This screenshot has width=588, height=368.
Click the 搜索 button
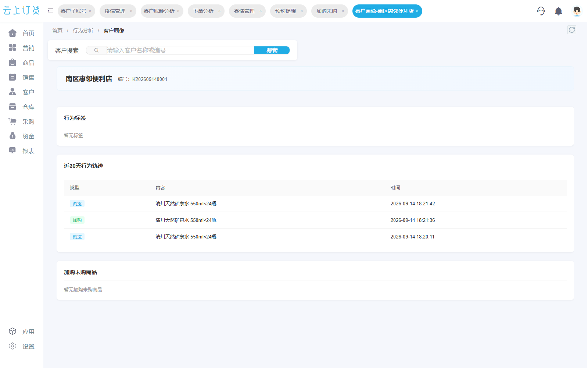tap(272, 50)
